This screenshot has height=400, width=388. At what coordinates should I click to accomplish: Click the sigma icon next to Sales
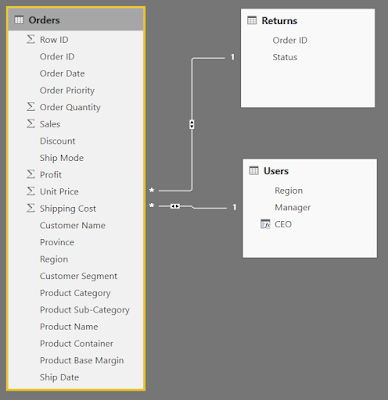point(31,124)
